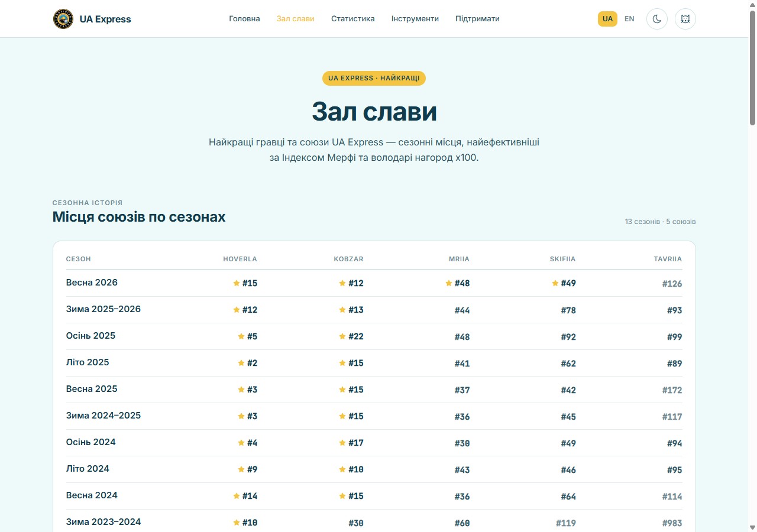The width and height of the screenshot is (757, 532).
Task: Select the Осінь 2024 season label
Action: [90, 442]
